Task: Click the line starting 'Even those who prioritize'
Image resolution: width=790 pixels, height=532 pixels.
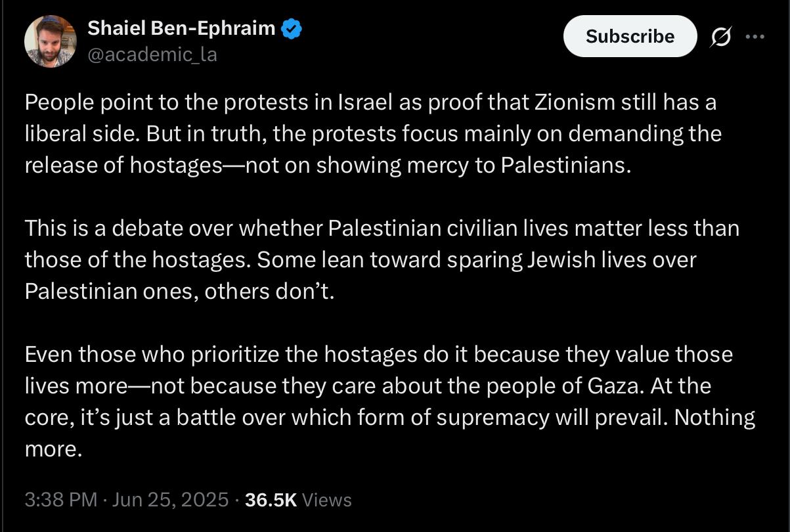Action: pos(379,354)
